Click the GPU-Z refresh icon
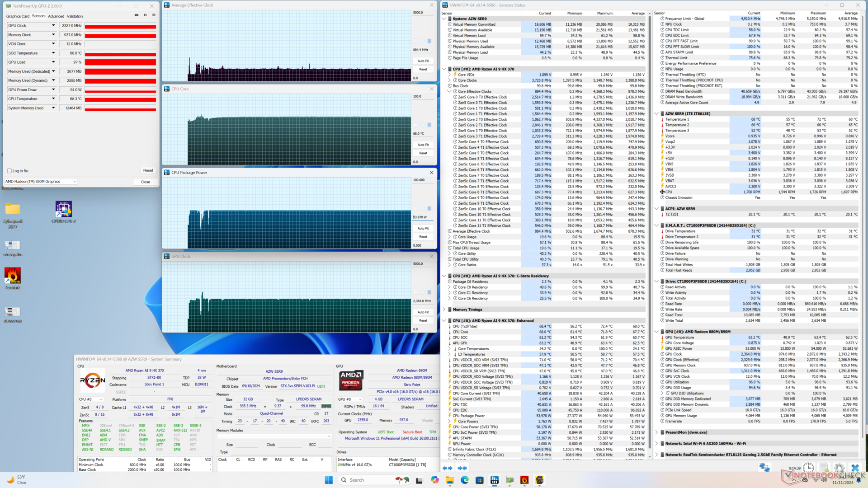868x488 pixels. (x=145, y=15)
